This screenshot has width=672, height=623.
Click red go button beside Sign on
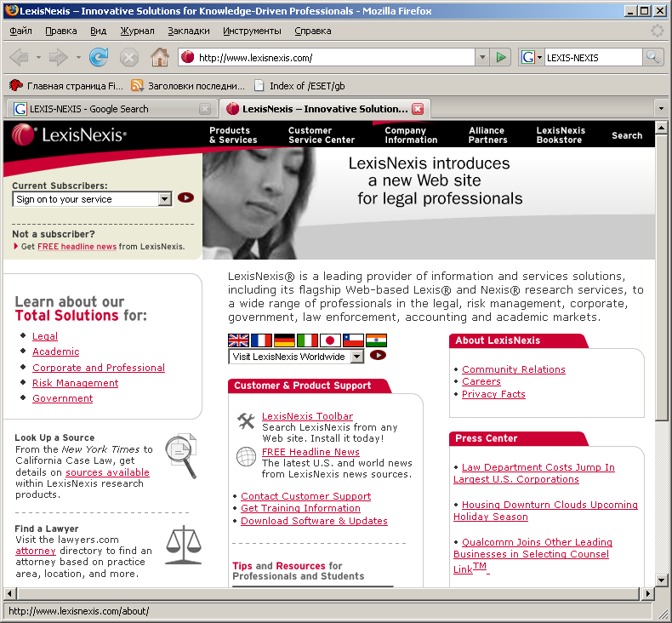coord(185,197)
